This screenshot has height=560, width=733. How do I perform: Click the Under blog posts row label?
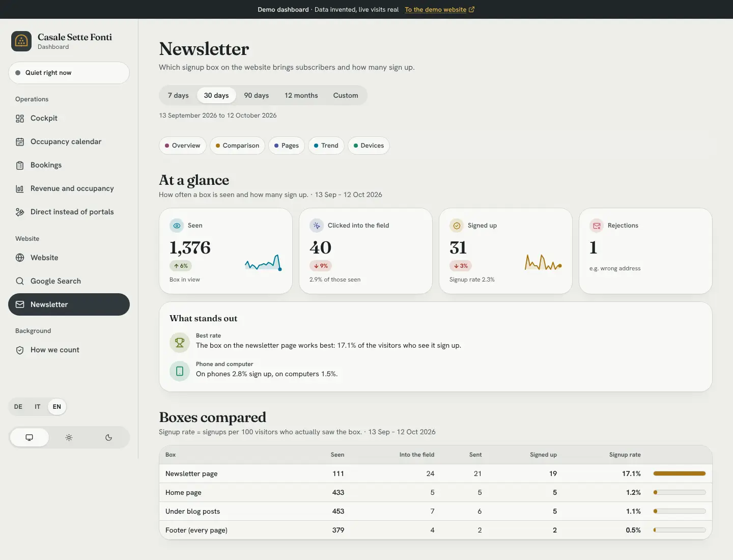193,511
